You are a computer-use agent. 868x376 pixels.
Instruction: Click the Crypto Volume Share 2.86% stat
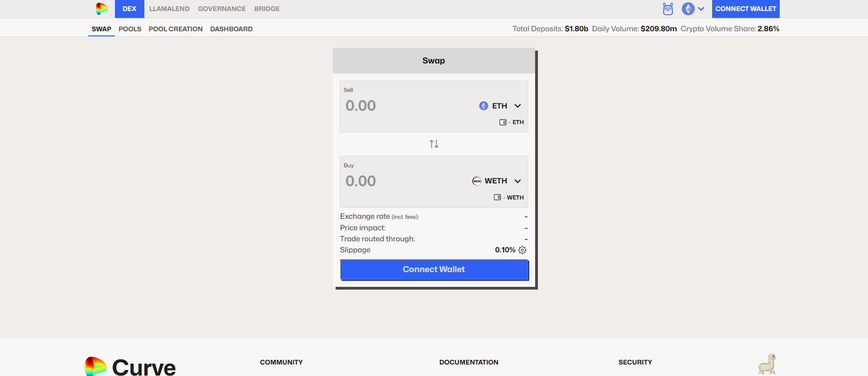730,29
